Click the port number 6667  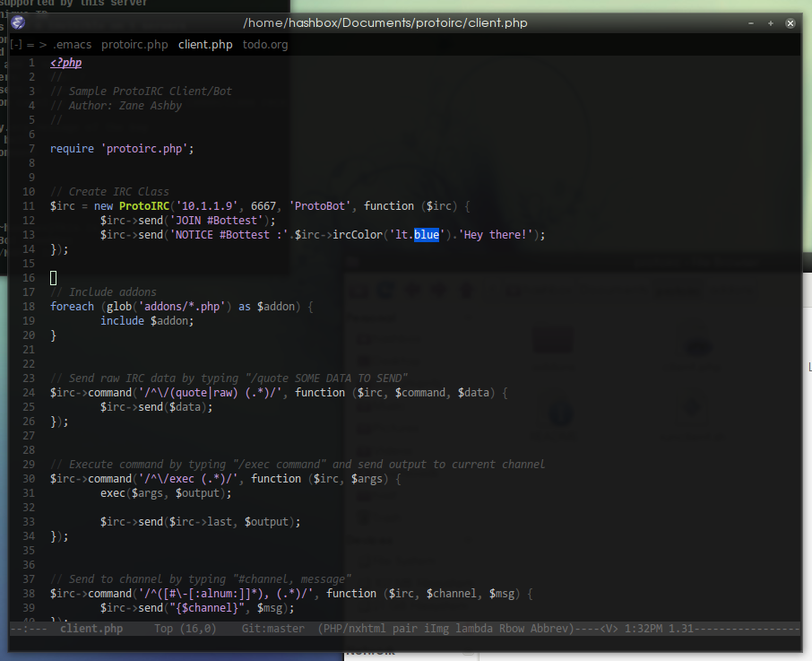[263, 206]
